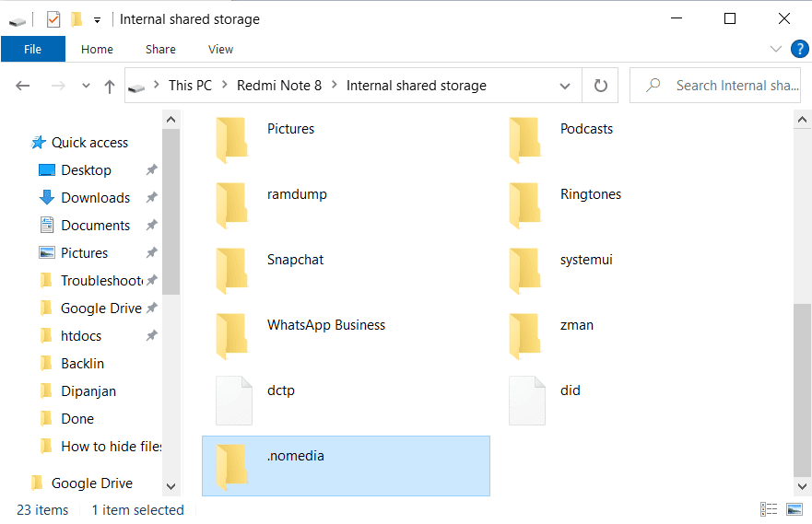Viewport: 812px width, 524px height.
Task: Open the Pictures folder icon
Action: [x=232, y=140]
